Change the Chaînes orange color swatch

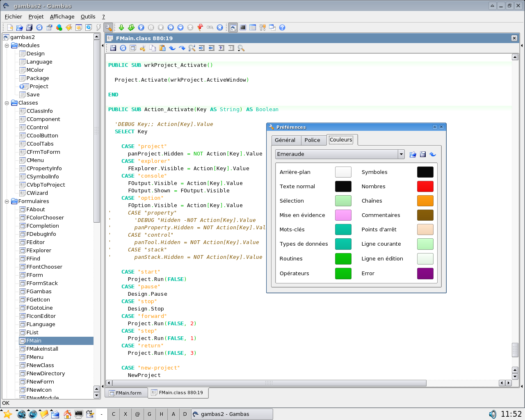point(425,201)
